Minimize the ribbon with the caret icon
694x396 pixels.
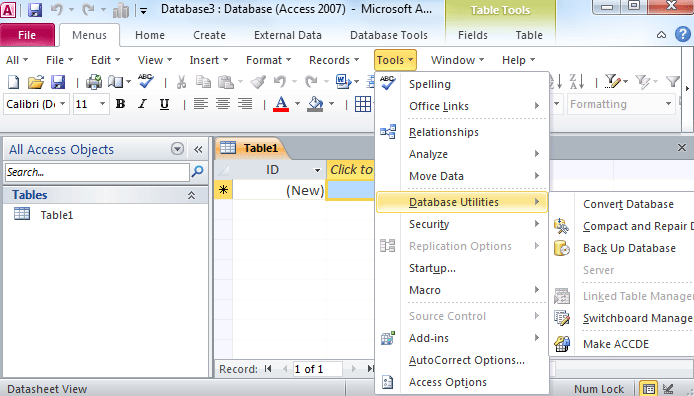[x=661, y=35]
